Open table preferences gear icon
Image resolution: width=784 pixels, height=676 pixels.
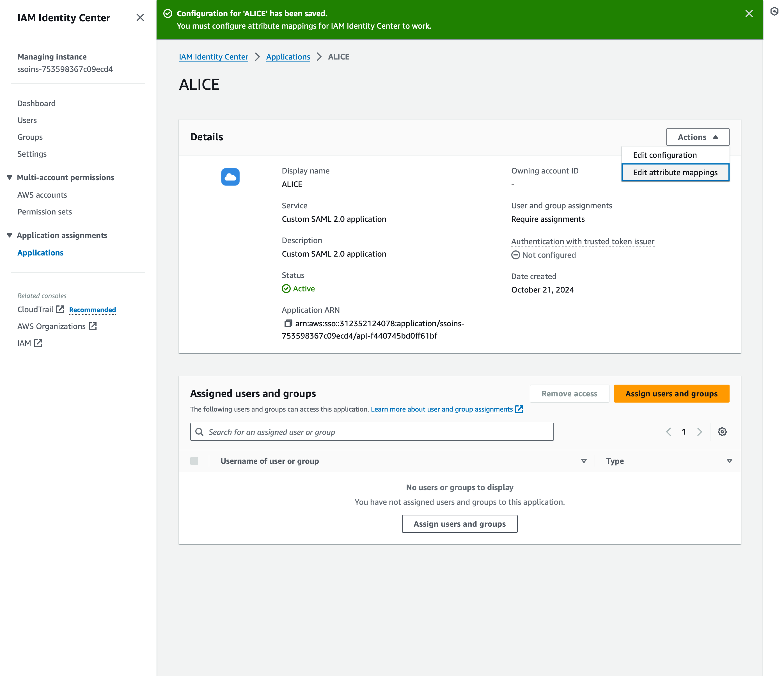pos(722,432)
